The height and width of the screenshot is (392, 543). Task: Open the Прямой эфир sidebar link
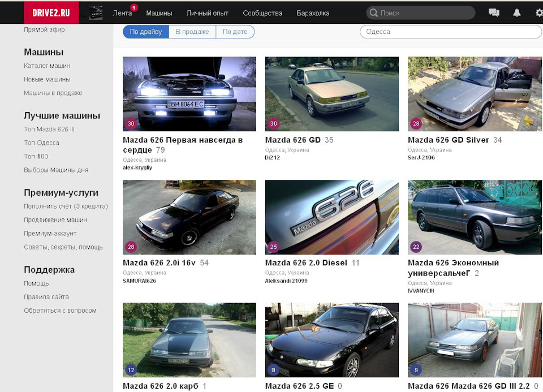click(44, 29)
